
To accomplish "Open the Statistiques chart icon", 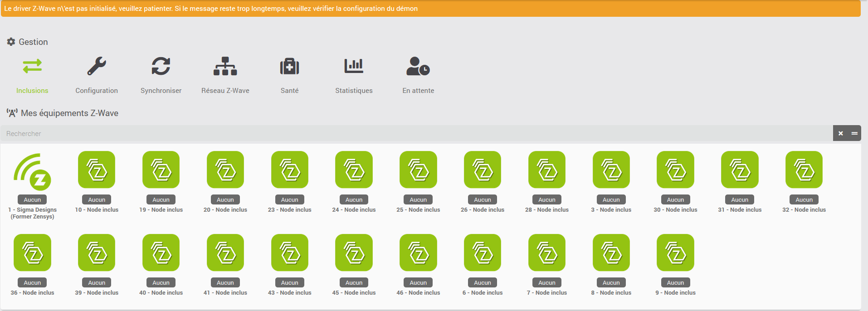I will [x=354, y=67].
